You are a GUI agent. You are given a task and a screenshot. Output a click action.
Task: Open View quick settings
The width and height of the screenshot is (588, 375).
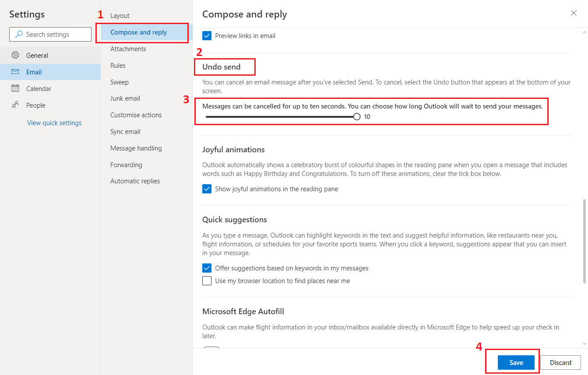pyautogui.click(x=54, y=123)
